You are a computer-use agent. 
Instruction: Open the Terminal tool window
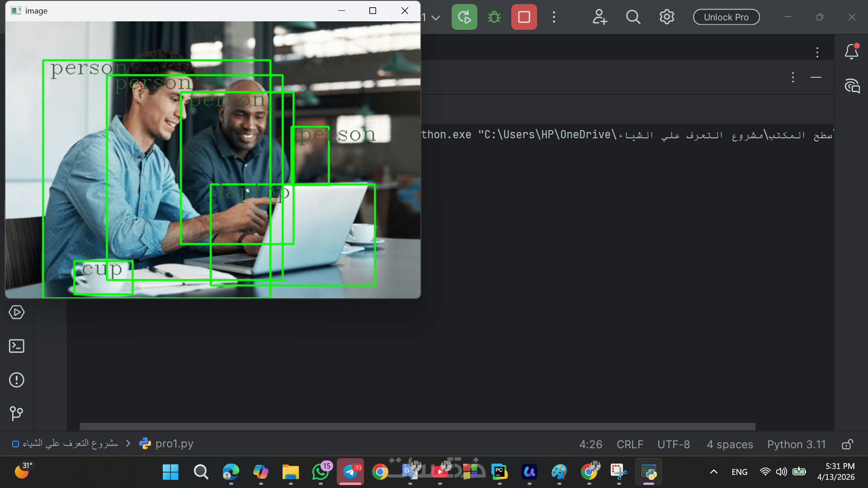17,346
